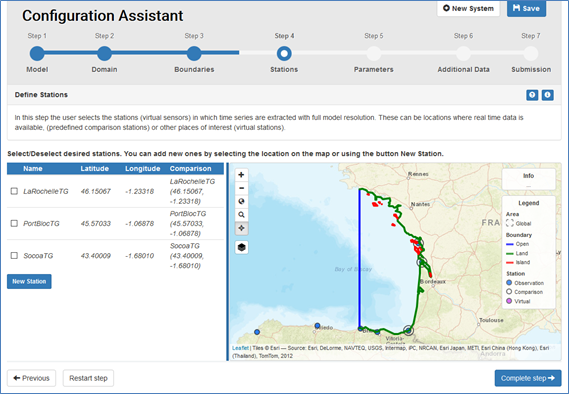Zoom out on the map
569x394 pixels.
[x=241, y=188]
